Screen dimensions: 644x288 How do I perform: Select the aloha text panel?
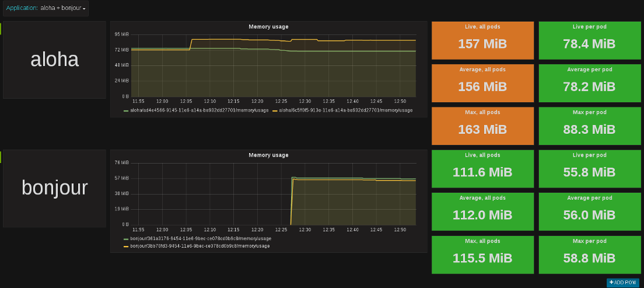tap(54, 60)
